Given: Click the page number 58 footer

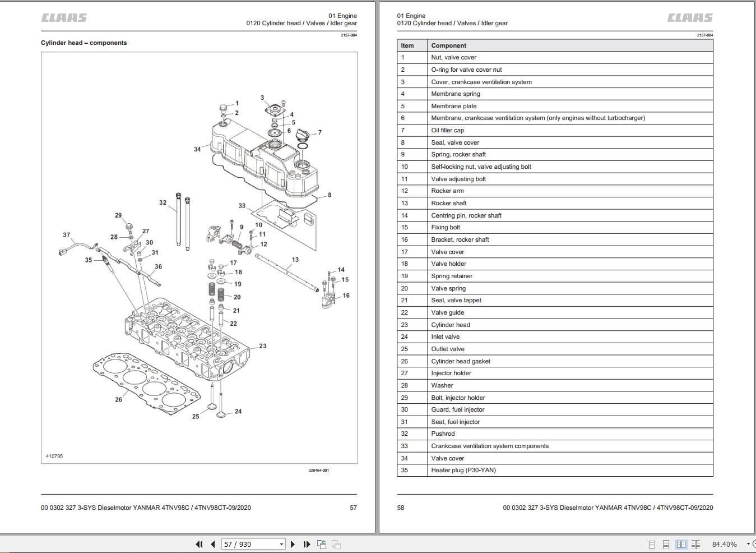Looking at the screenshot, I should (401, 508).
